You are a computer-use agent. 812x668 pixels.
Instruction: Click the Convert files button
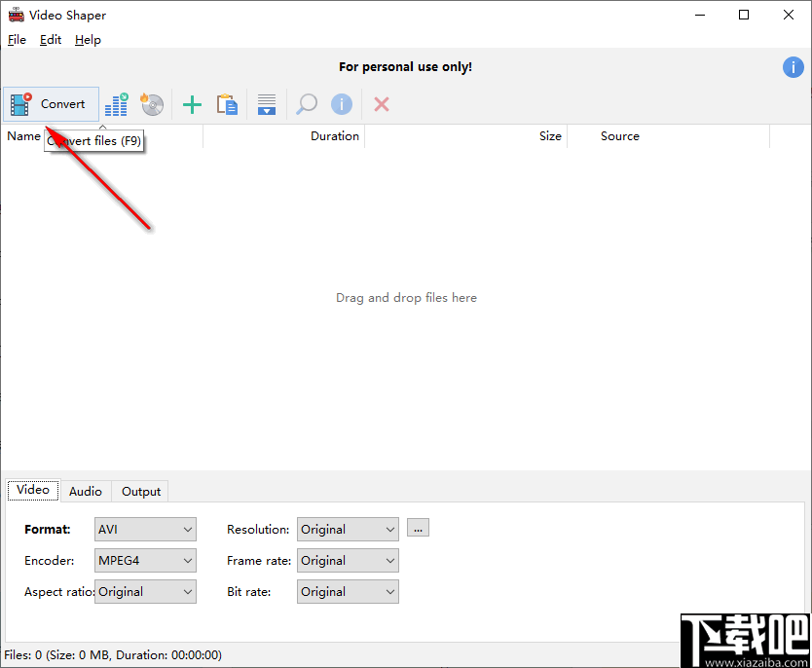click(51, 104)
